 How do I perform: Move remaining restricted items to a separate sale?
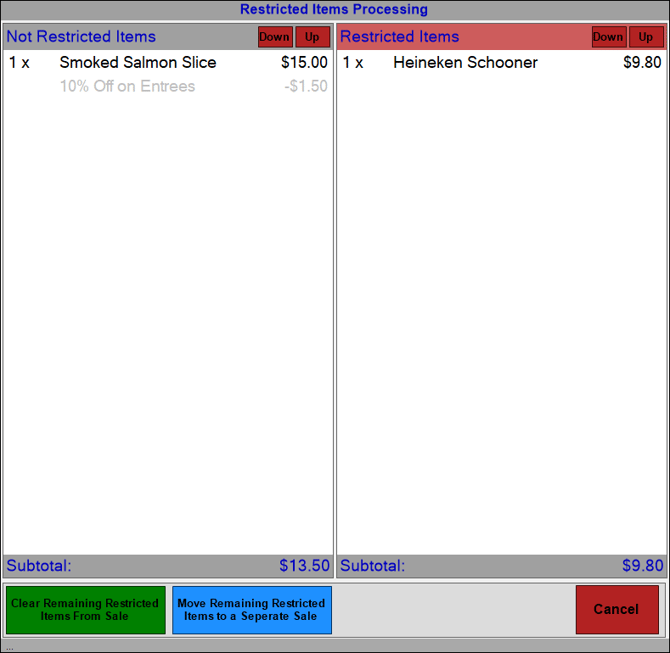click(251, 610)
